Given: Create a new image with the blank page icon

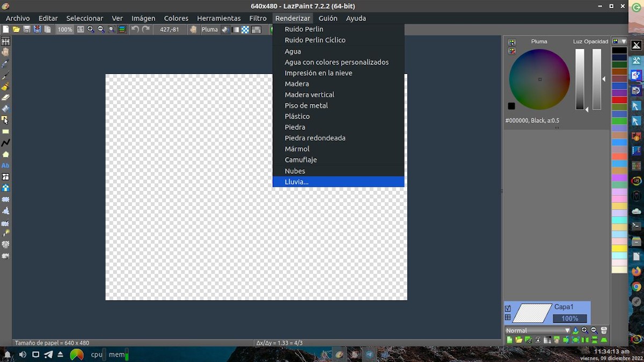Looking at the screenshot, I should (6, 29).
